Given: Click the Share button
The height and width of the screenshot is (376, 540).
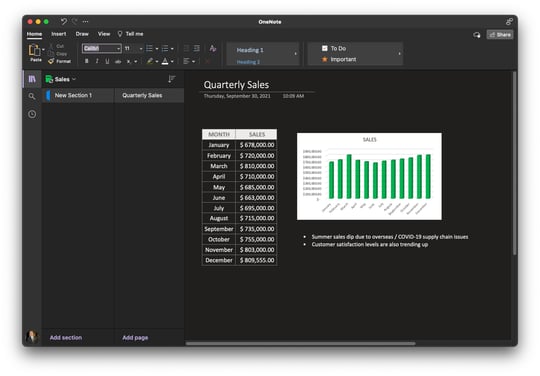Looking at the screenshot, I should coord(500,35).
